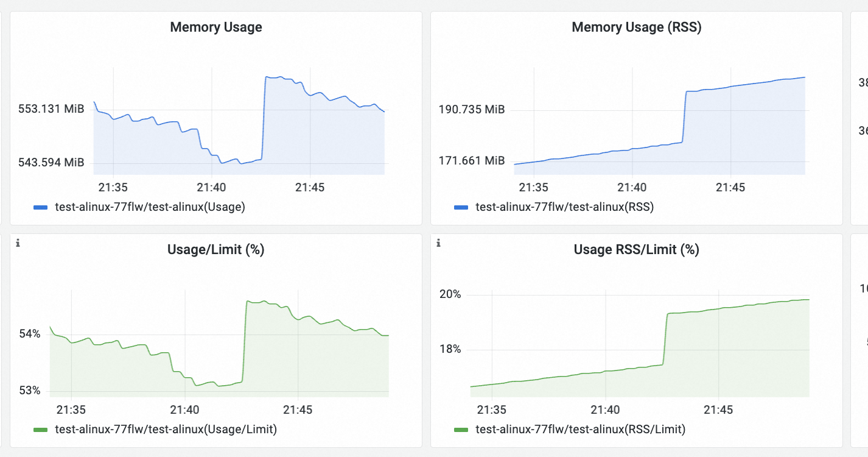Toggle test-alinux(RSS/Limit) series in legend
The height and width of the screenshot is (457, 868).
pyautogui.click(x=581, y=430)
